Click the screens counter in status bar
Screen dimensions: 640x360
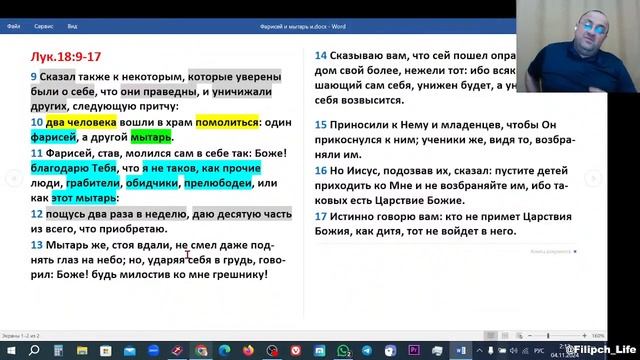[x=20, y=336]
